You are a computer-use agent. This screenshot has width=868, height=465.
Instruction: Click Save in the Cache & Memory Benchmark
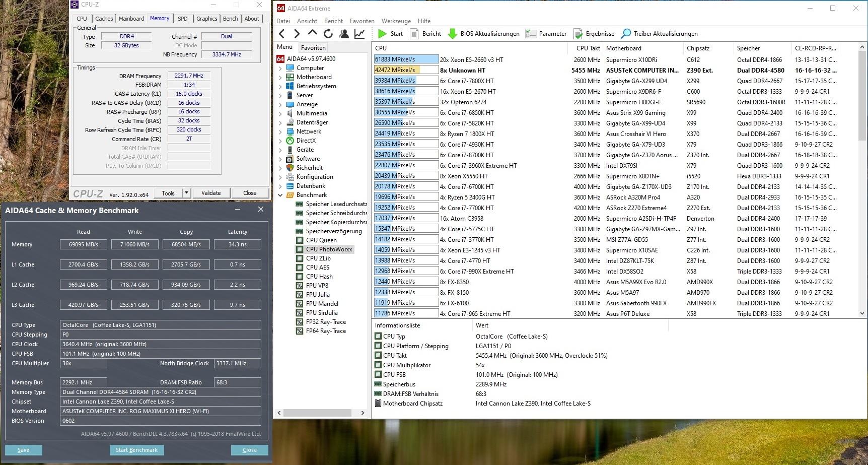click(x=24, y=450)
